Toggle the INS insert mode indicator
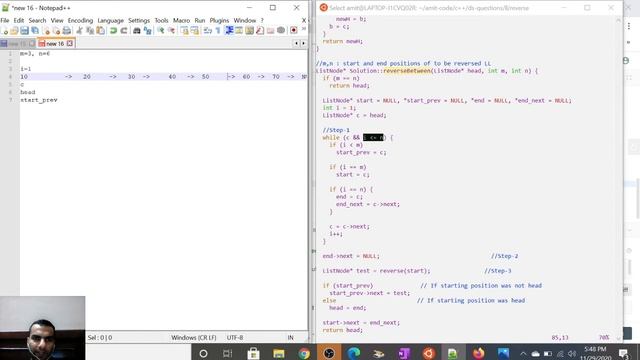The image size is (640, 360). pos(291,338)
